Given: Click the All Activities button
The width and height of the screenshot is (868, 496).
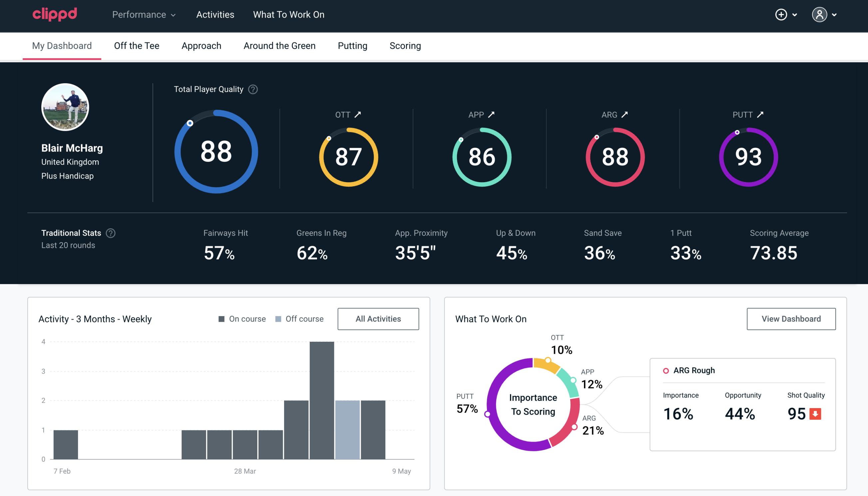Looking at the screenshot, I should (x=378, y=318).
